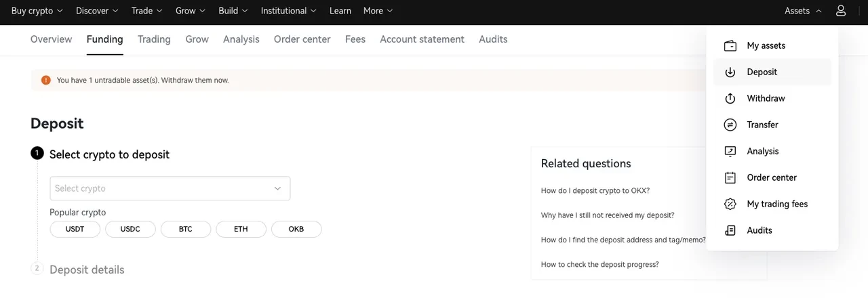Viewport: 868px width, 300px height.
Task: Expand the More menu
Action: click(x=378, y=11)
